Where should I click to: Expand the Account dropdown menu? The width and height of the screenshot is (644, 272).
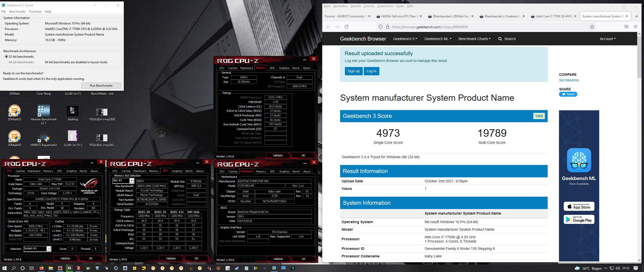608,39
